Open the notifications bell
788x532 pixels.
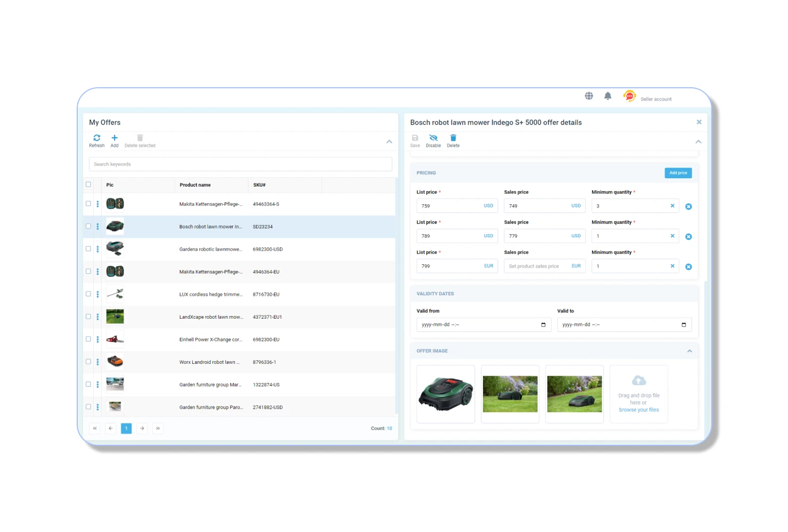click(608, 96)
